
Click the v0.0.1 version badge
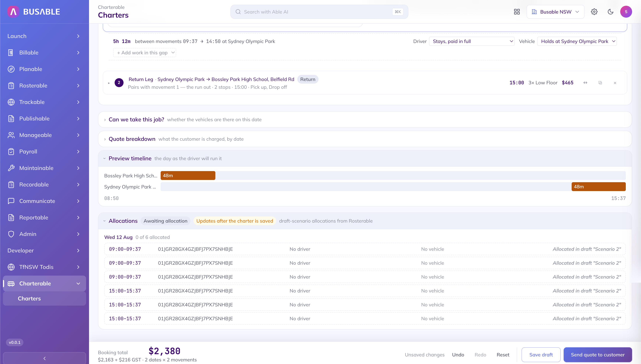14,343
